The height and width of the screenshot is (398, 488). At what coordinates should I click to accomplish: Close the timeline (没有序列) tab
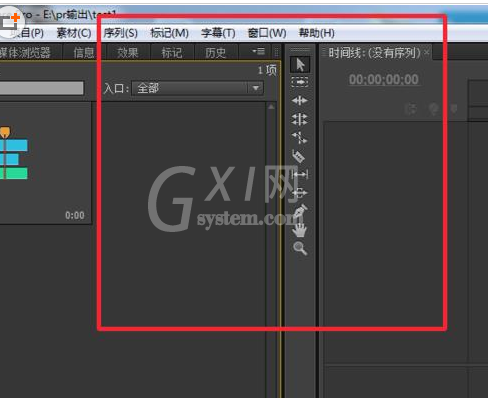[427, 52]
